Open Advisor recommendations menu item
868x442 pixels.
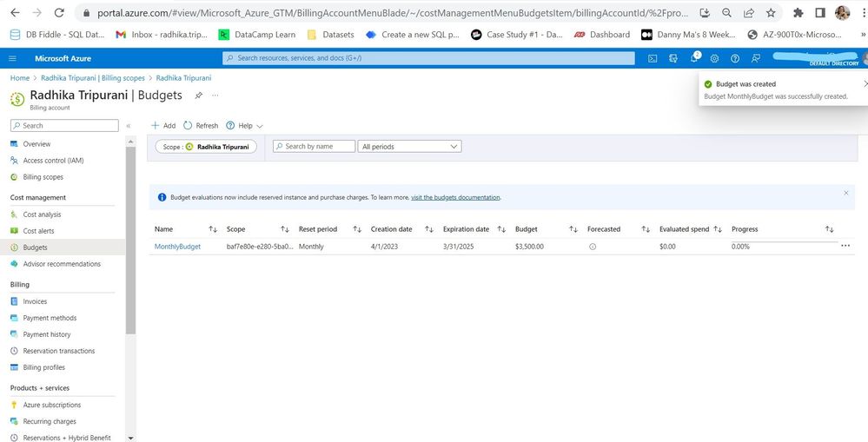coord(62,264)
